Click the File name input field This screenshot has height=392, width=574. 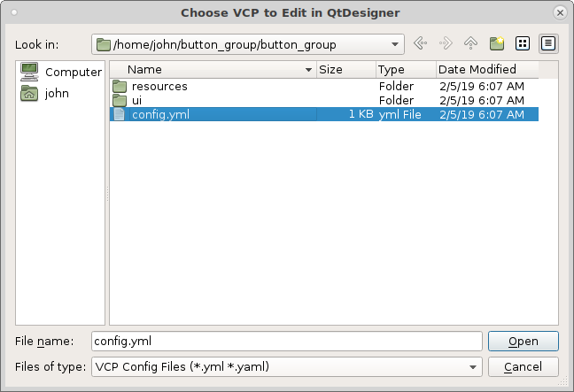point(287,342)
